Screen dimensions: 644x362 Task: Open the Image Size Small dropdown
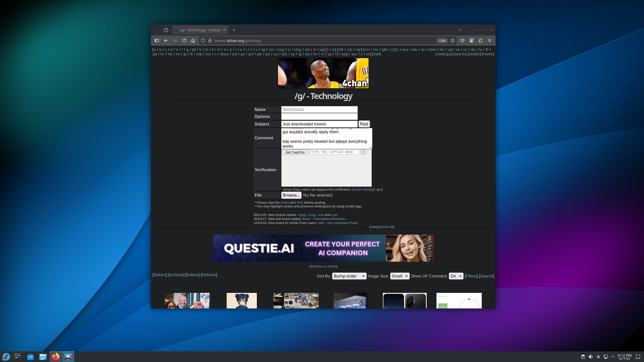tap(400, 276)
